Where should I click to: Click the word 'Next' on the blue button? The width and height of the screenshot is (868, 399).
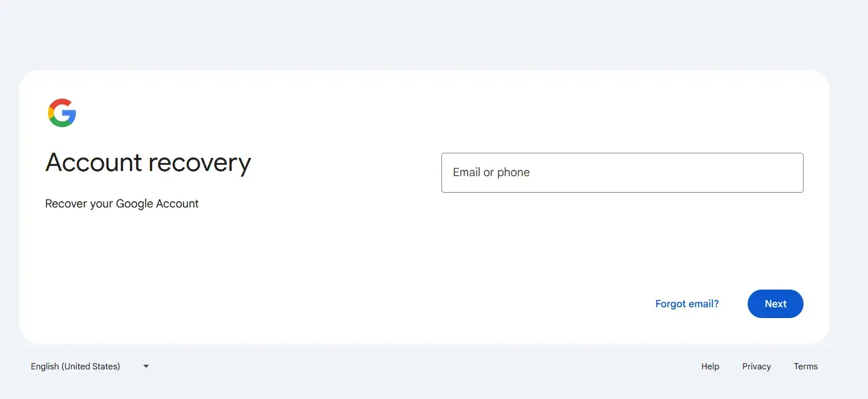click(x=776, y=304)
